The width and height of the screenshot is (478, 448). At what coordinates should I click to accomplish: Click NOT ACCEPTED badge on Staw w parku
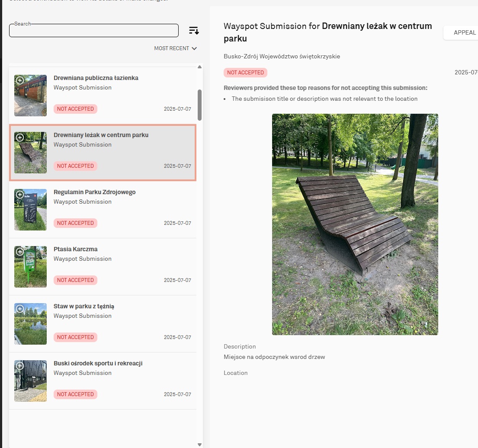75,337
